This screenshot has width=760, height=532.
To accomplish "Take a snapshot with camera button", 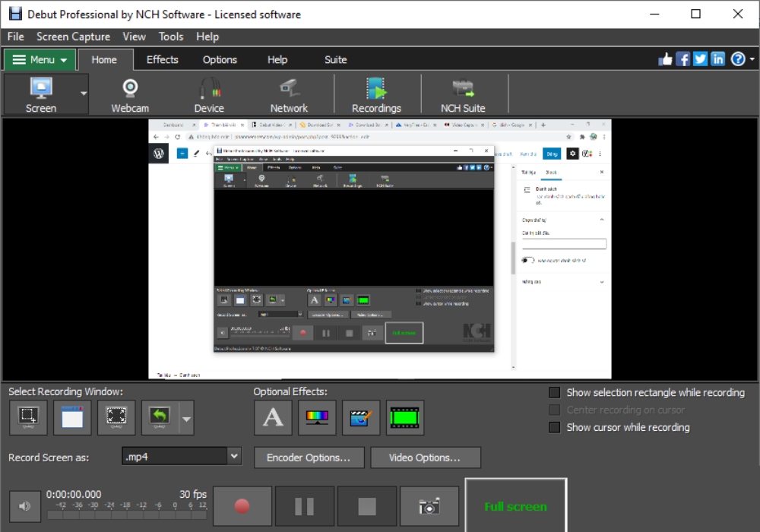I will [x=429, y=506].
